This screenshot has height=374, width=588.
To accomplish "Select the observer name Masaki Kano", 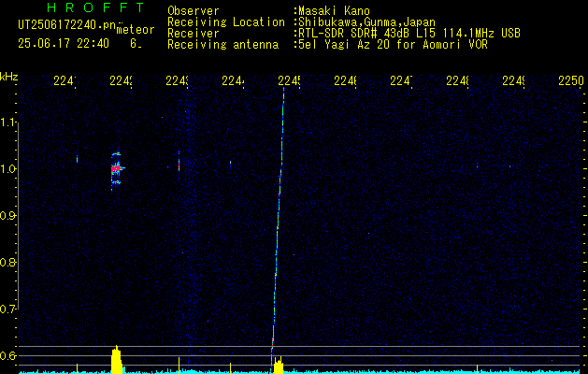I will point(332,11).
